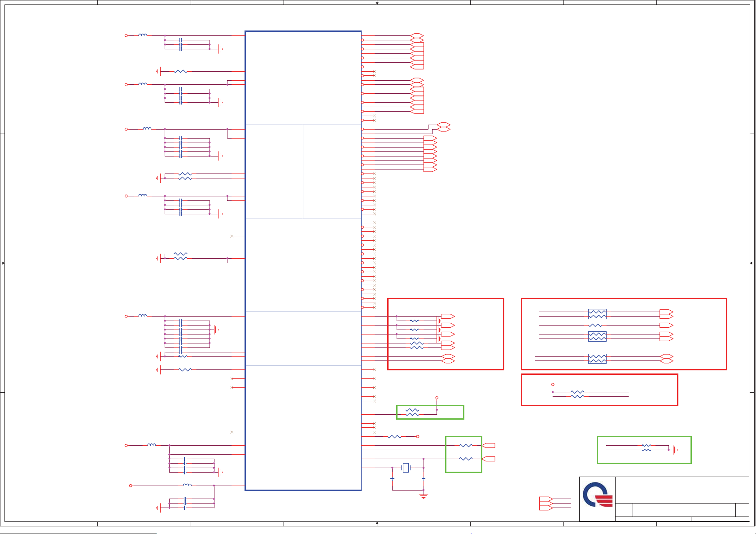Select the earth ground symbol under the crystal

pyautogui.click(x=423, y=495)
